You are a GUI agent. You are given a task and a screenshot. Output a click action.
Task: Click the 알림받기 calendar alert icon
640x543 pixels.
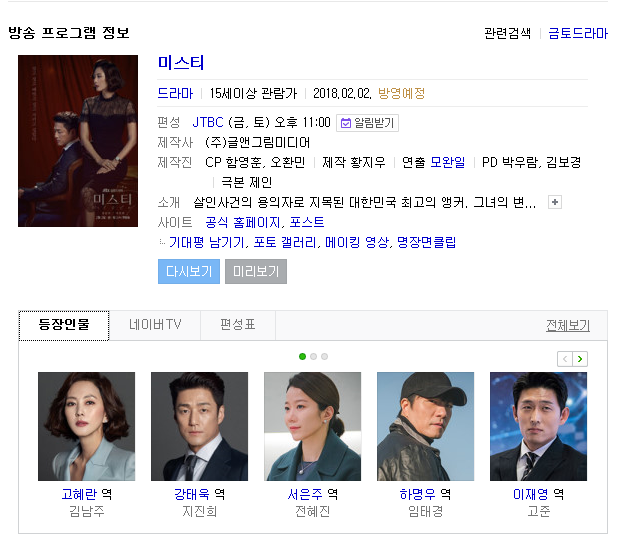click(x=346, y=123)
